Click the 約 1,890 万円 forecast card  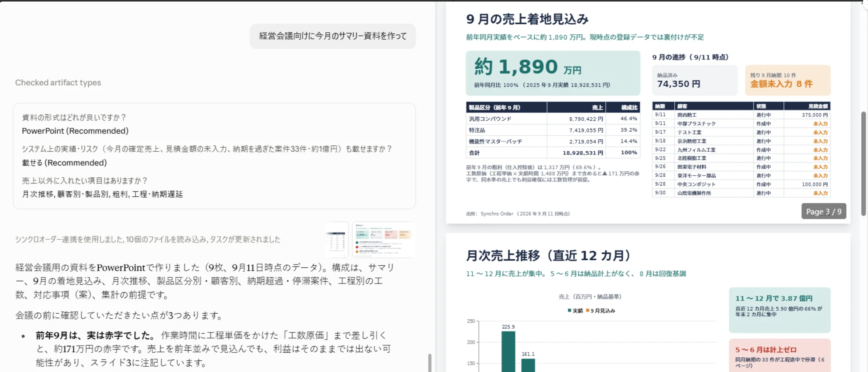553,73
